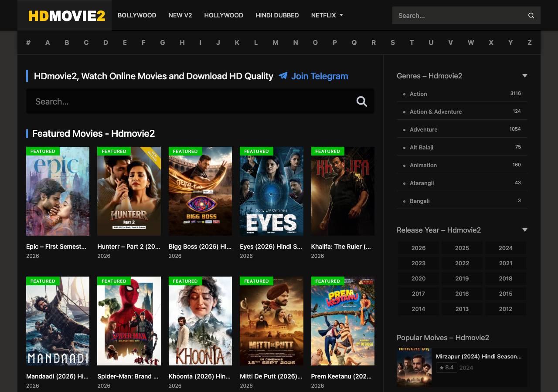Open the Khoonta movie poster
Screen dimensions: 558x392
(x=200, y=321)
